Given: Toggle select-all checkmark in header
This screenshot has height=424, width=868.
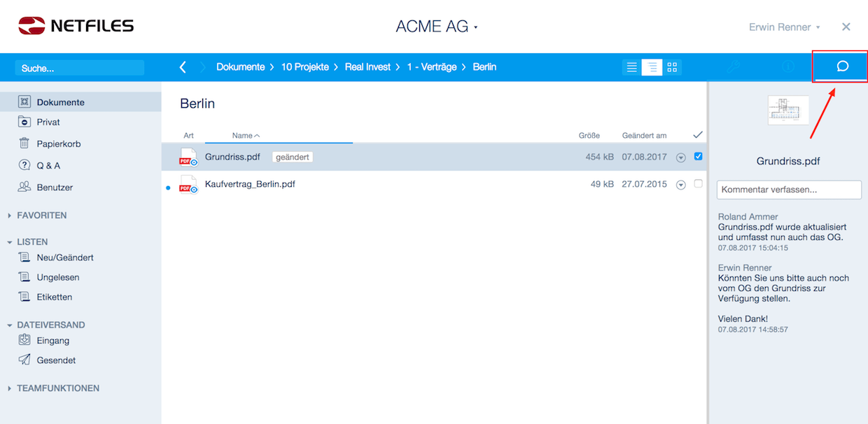Looking at the screenshot, I should point(697,135).
